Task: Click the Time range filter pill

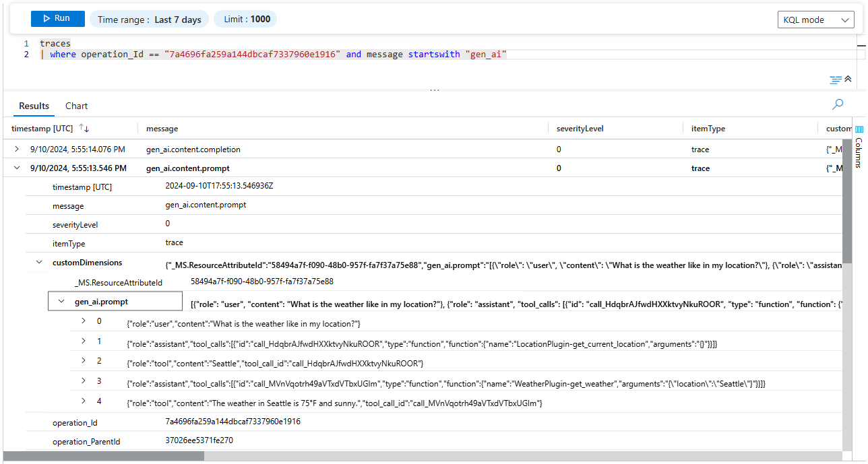Action: [x=149, y=19]
